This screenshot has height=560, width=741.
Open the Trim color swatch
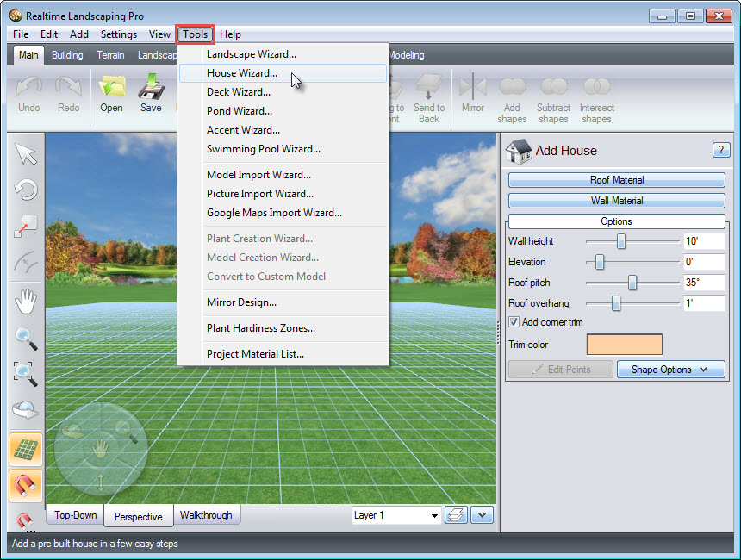click(x=625, y=345)
